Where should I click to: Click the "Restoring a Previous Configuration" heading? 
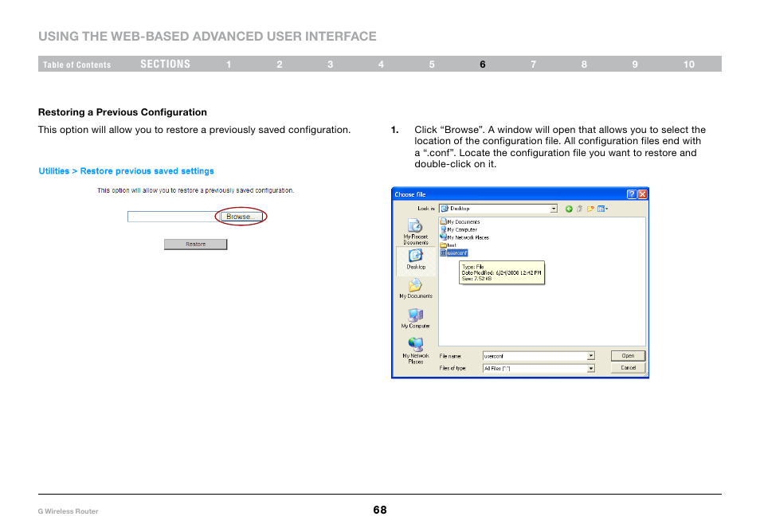pos(123,112)
